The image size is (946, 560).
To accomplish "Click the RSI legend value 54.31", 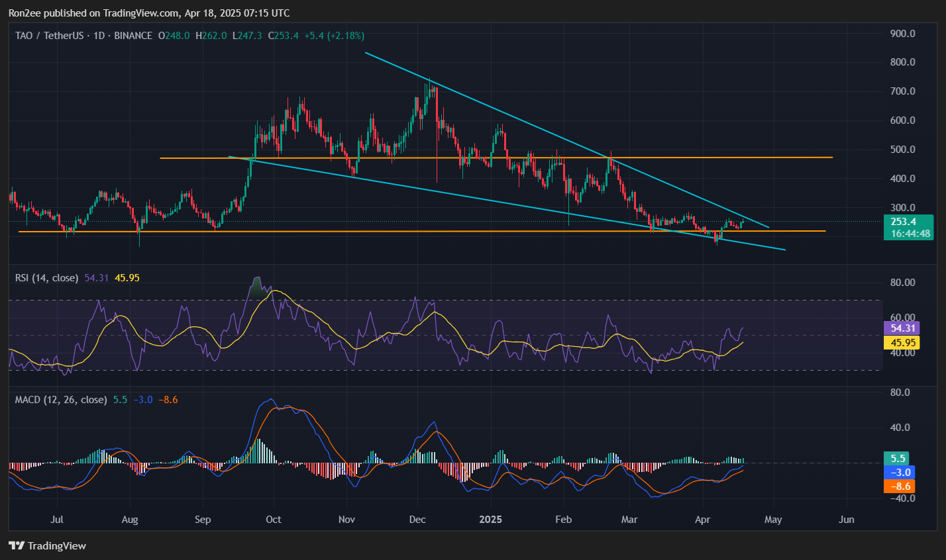I will pos(97,278).
